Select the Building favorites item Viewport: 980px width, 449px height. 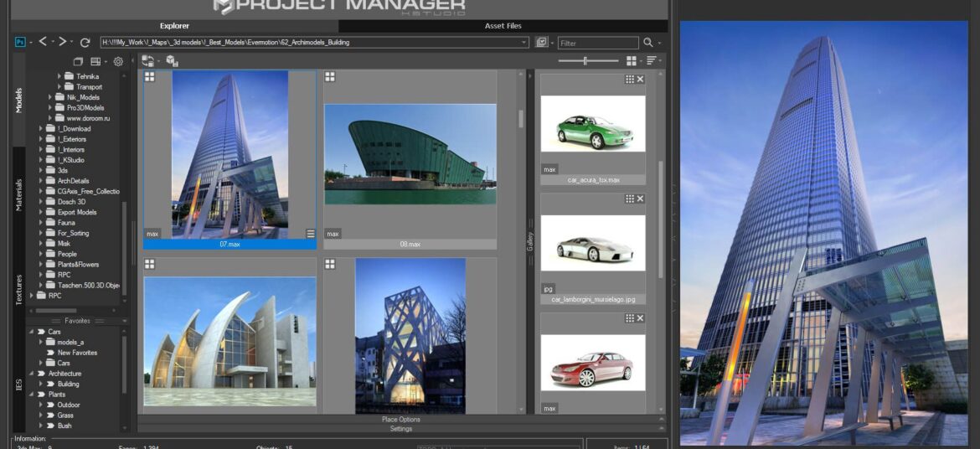pos(68,384)
